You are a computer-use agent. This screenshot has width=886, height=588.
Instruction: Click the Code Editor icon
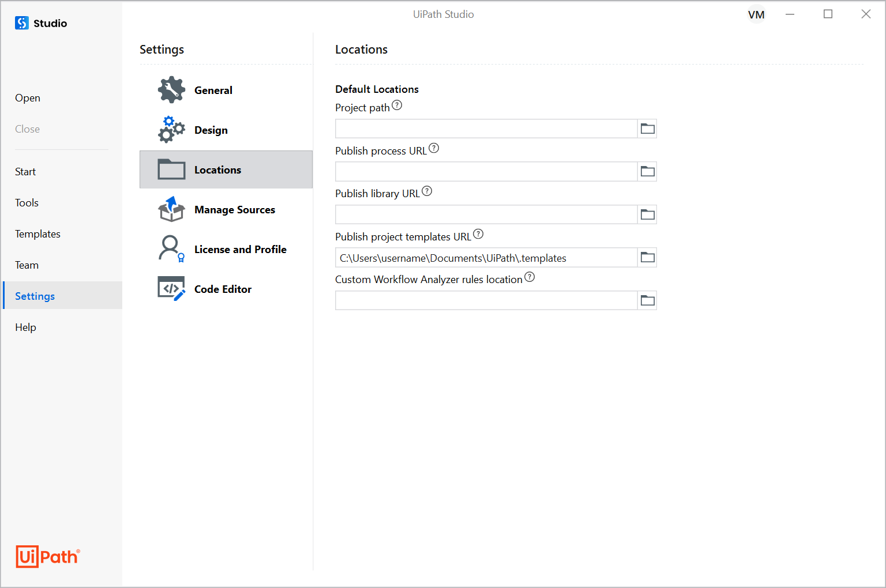[x=171, y=289]
